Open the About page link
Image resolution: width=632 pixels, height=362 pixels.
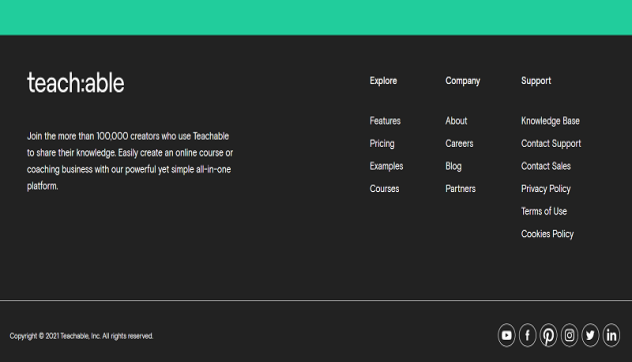click(456, 121)
